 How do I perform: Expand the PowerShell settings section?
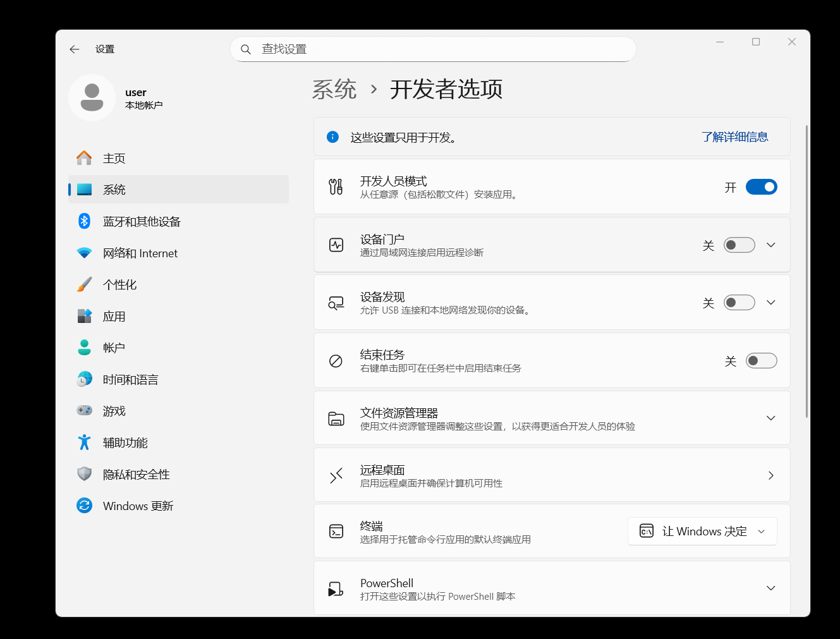click(770, 588)
